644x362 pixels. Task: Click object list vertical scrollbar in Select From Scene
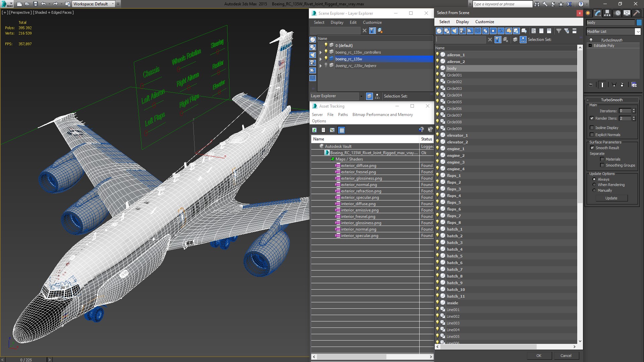pos(580,194)
